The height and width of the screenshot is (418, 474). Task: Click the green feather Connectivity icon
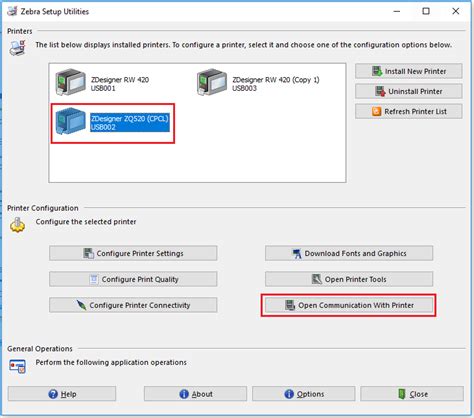(x=81, y=305)
